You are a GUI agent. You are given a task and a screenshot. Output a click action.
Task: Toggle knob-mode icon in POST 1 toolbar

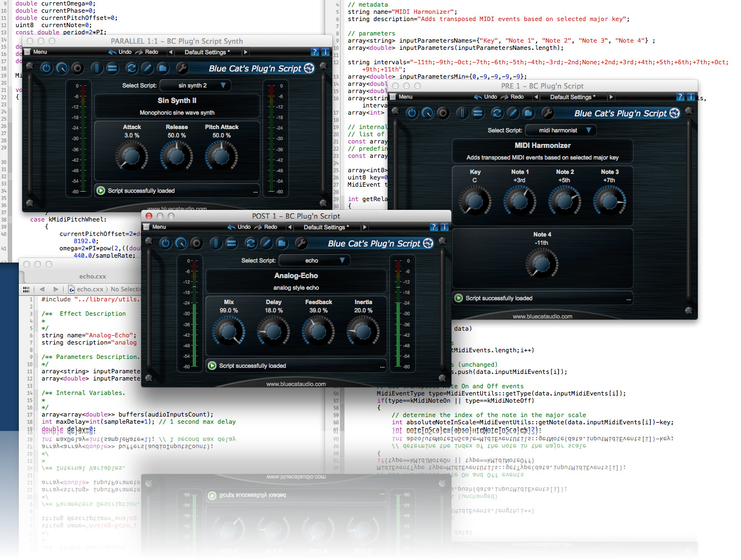tap(181, 243)
